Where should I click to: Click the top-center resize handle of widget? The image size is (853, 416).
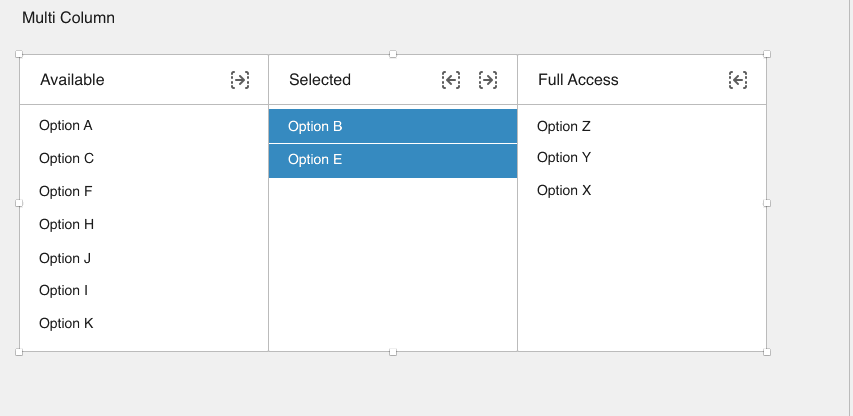click(393, 54)
